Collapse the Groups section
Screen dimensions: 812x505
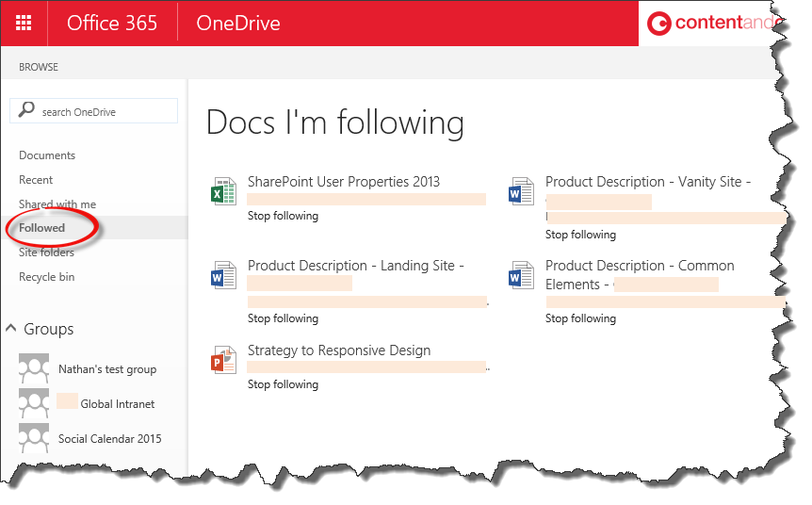point(11,329)
